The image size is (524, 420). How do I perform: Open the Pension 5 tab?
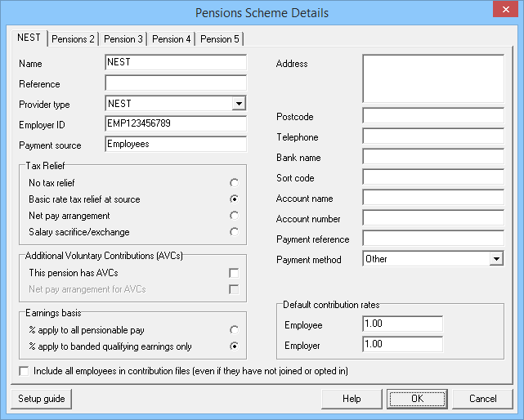click(220, 39)
